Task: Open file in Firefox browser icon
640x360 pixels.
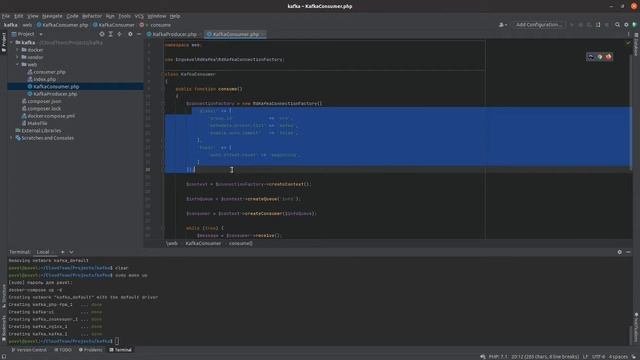Action: point(609,57)
